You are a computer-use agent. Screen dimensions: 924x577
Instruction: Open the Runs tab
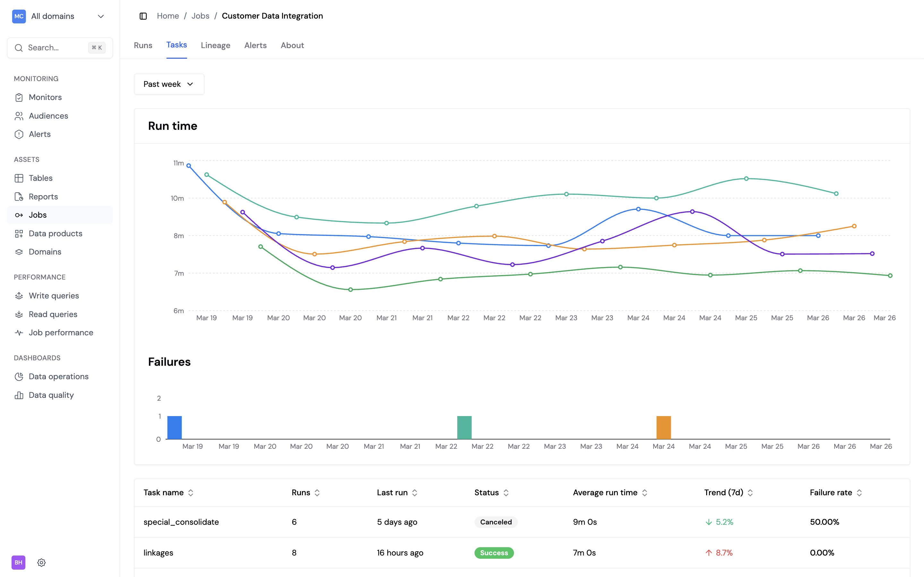143,46
